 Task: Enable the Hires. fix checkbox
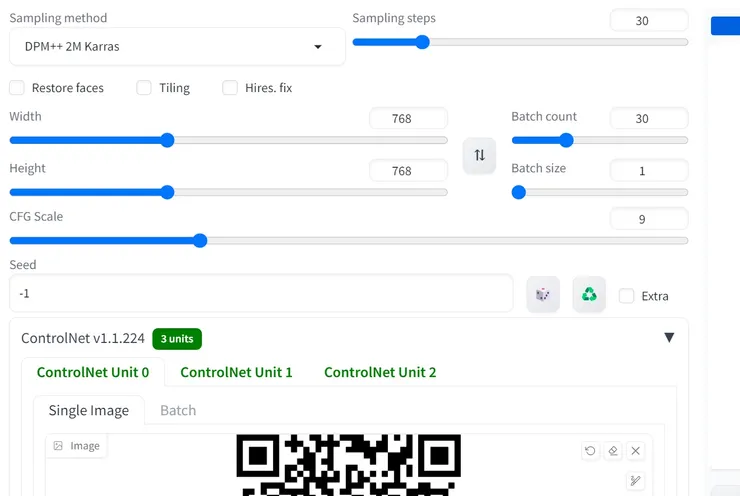pyautogui.click(x=230, y=88)
